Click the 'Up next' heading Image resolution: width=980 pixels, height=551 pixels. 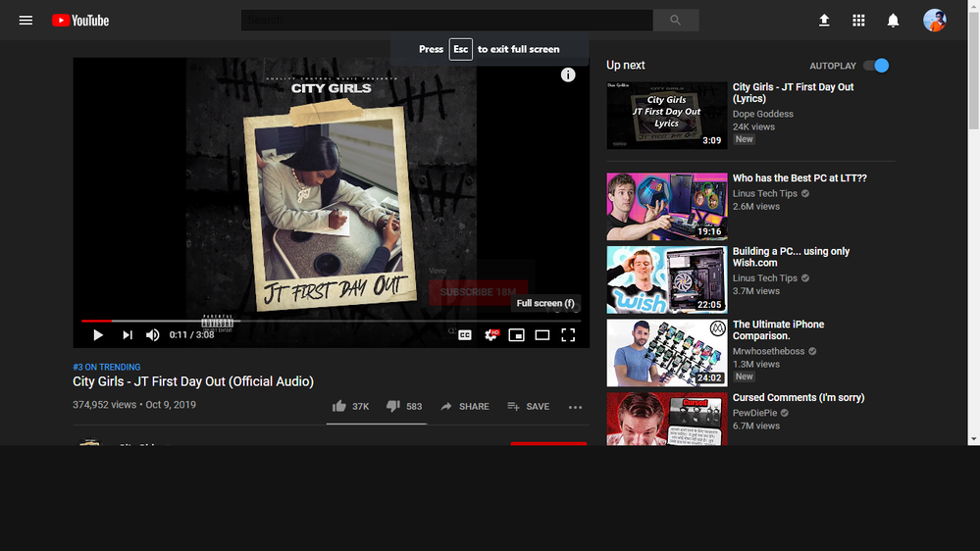coord(625,65)
